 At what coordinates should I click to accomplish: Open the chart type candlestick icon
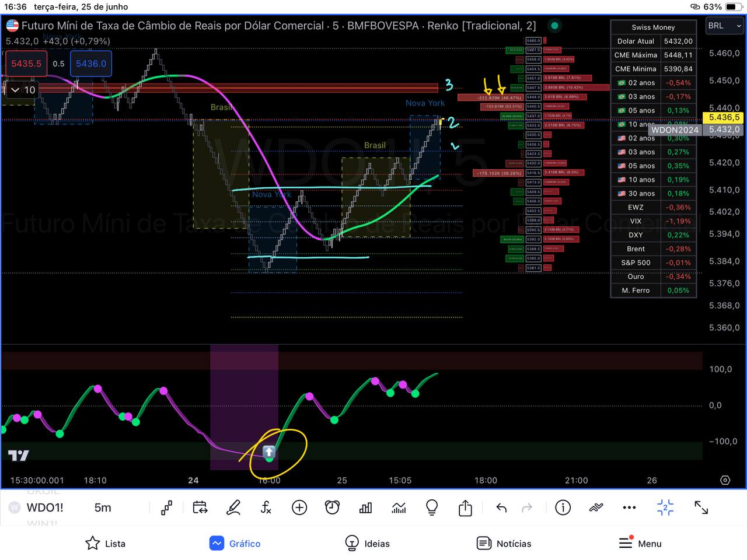point(167,508)
